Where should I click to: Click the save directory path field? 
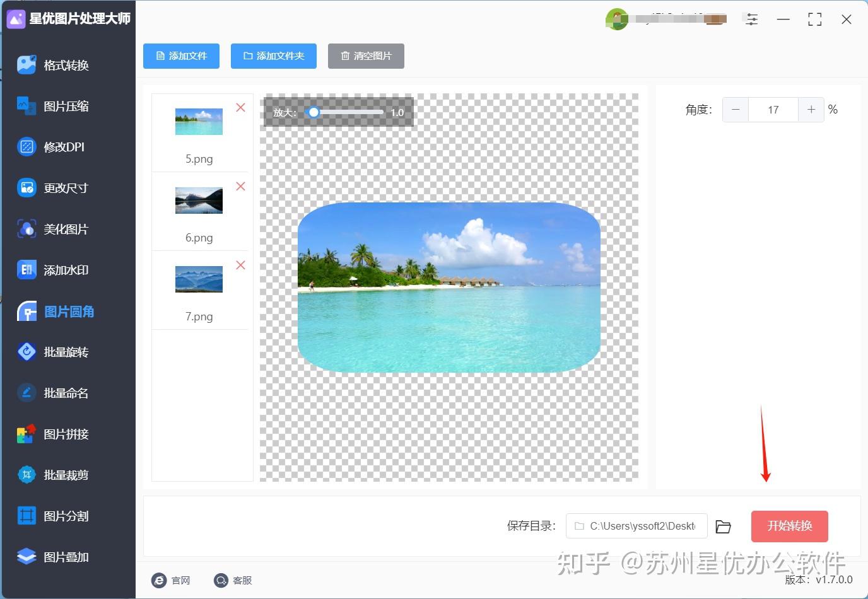636,526
